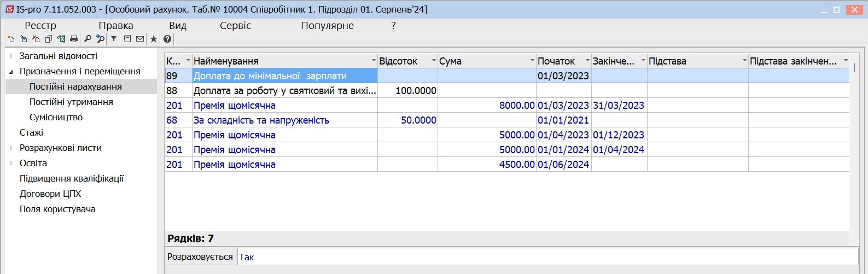
Task: Click the delete record icon
Action: click(36, 39)
